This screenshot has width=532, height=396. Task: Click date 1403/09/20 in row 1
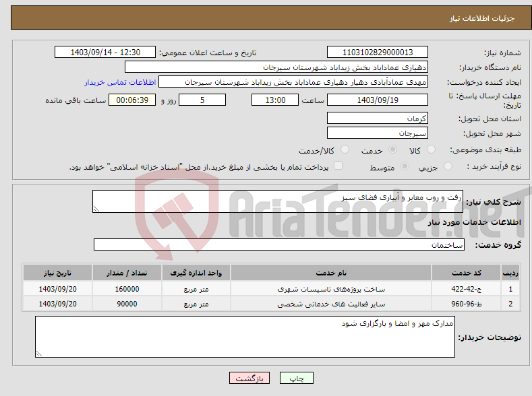point(57,289)
